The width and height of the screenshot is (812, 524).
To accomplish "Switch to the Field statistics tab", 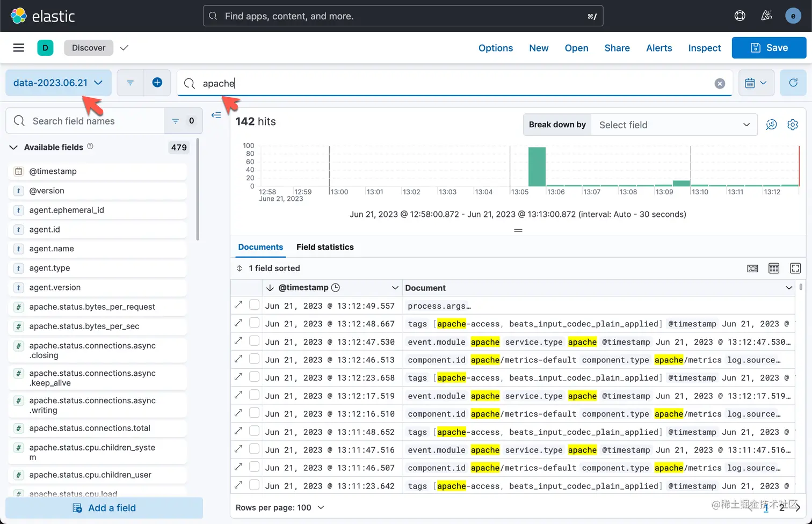I will click(325, 247).
